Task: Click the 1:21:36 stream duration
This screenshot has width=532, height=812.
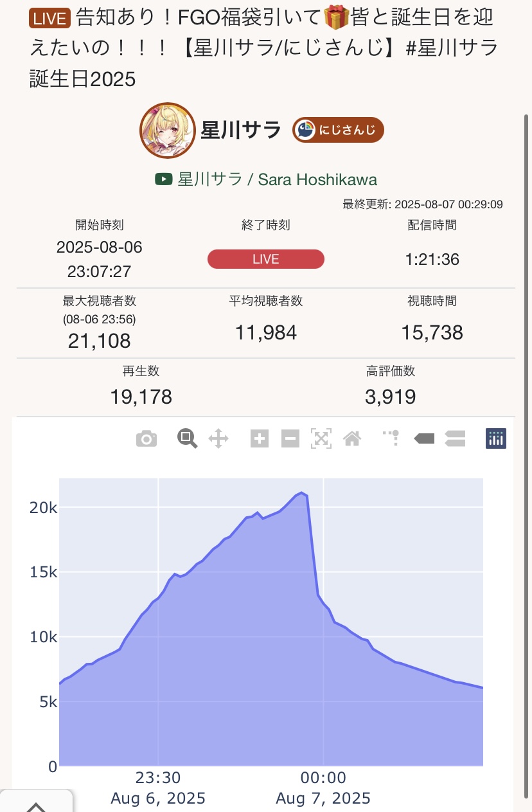Action: 432,260
